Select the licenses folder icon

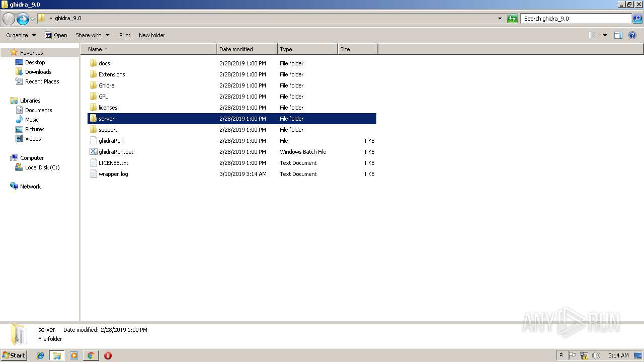(93, 108)
